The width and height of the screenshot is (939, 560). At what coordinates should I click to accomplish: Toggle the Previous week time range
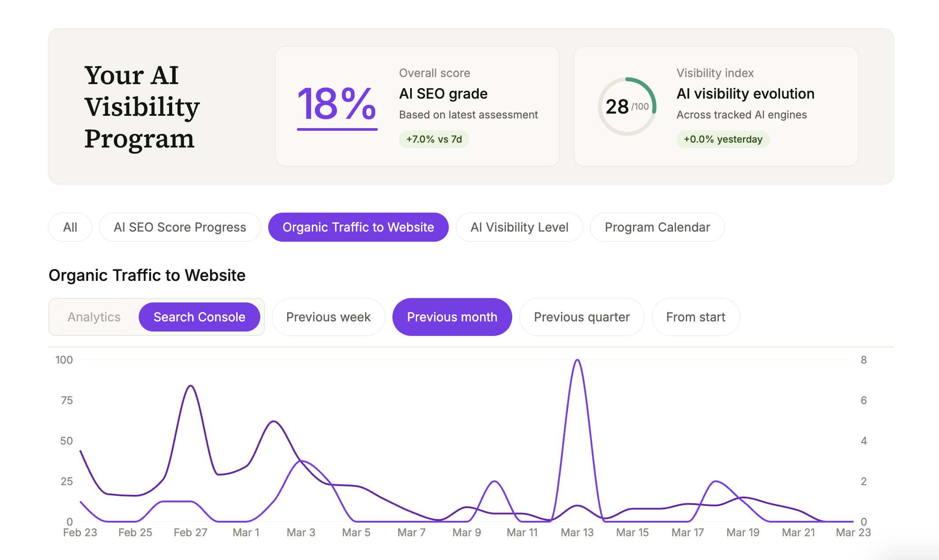tap(328, 317)
